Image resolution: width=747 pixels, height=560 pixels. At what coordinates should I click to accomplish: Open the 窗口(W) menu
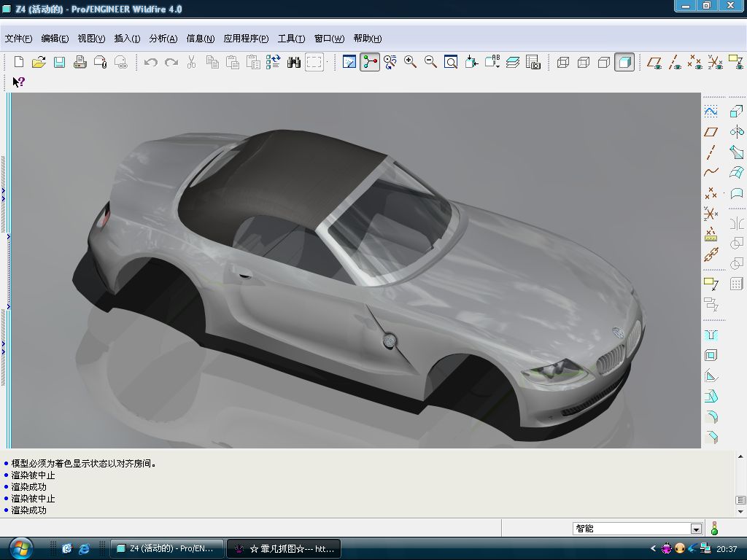point(329,39)
